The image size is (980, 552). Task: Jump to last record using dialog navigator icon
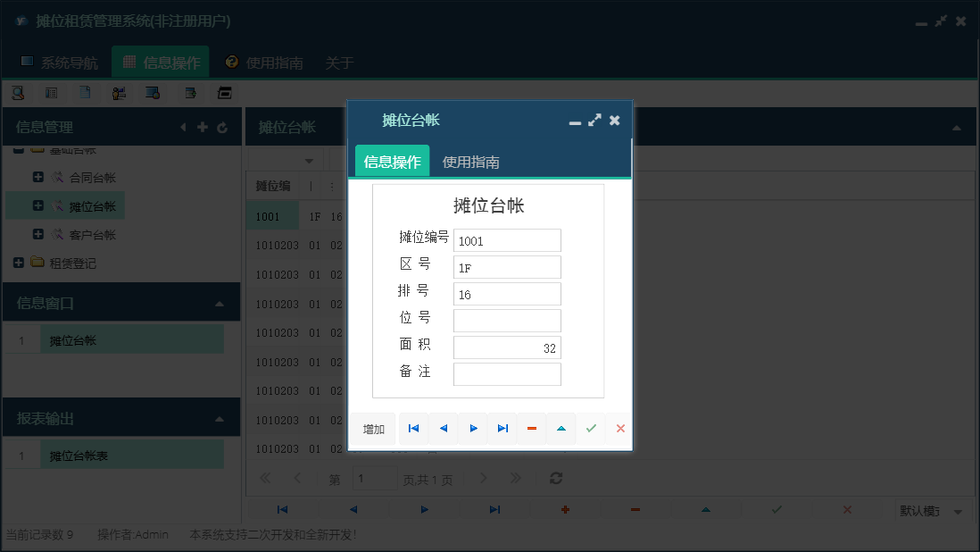[502, 429]
